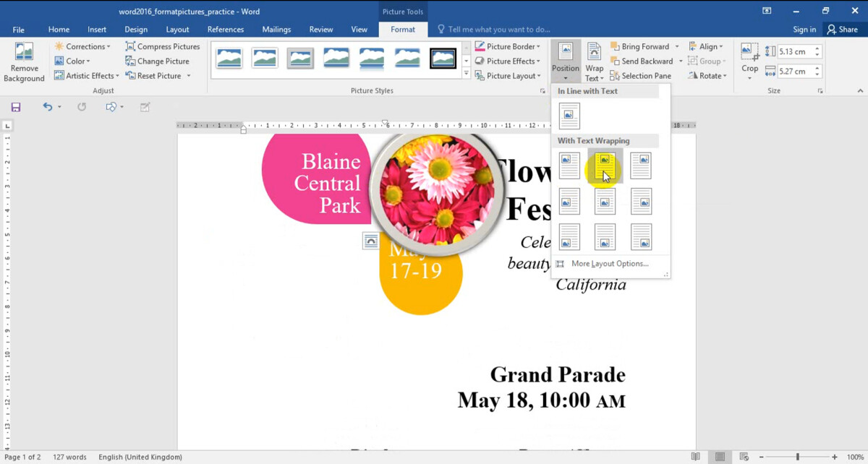The height and width of the screenshot is (464, 868).
Task: Switch to the Insert tab
Action: [x=97, y=30]
